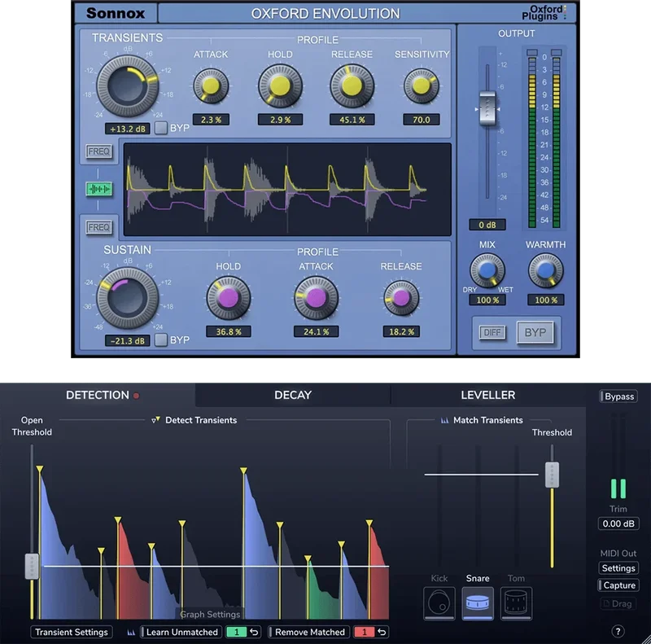
Task: Toggle the Remove Matched button
Action: (309, 632)
